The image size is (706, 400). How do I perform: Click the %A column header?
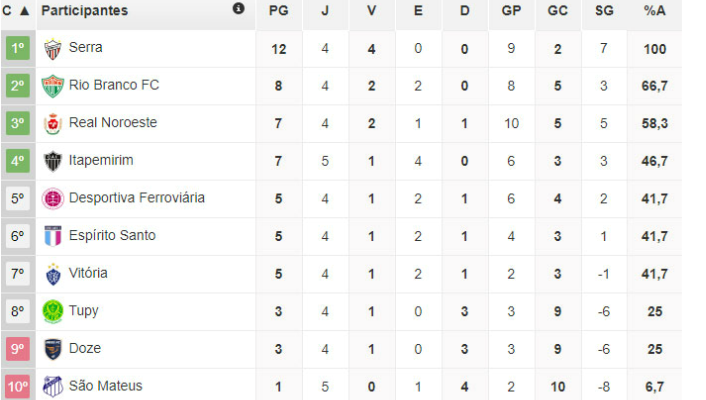(655, 10)
